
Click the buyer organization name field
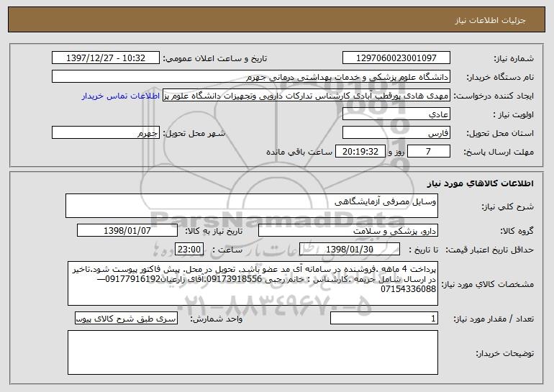251,76
